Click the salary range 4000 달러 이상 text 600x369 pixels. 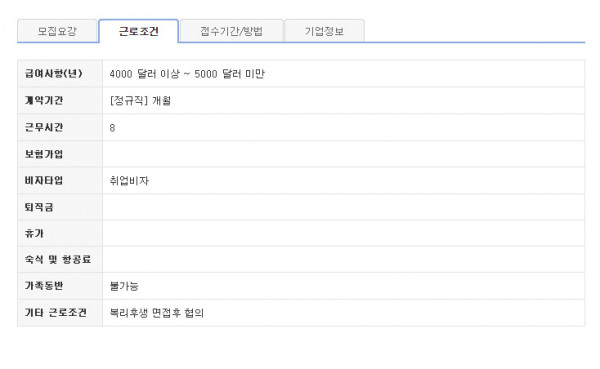click(x=144, y=74)
